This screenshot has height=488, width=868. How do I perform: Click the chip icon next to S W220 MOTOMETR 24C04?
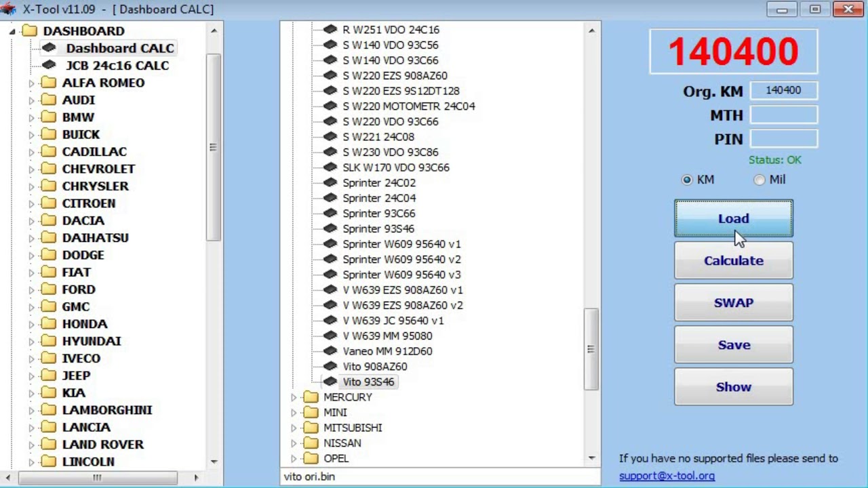pos(330,106)
